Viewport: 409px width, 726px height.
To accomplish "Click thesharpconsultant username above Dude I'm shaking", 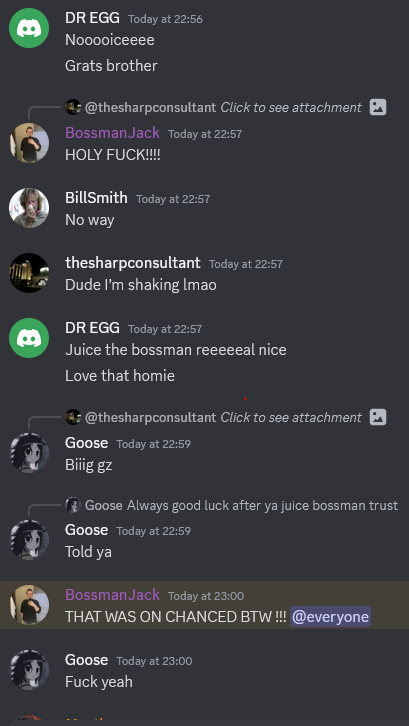I will click(x=133, y=263).
